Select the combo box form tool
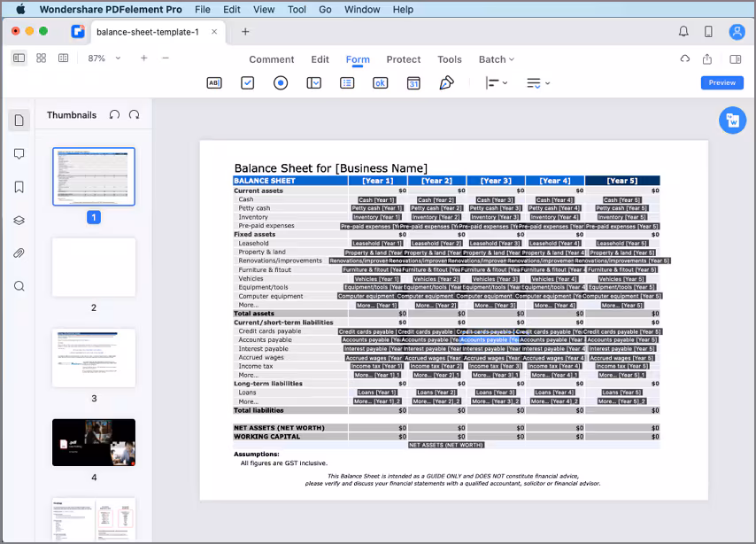This screenshot has height=544, width=756. 314,82
